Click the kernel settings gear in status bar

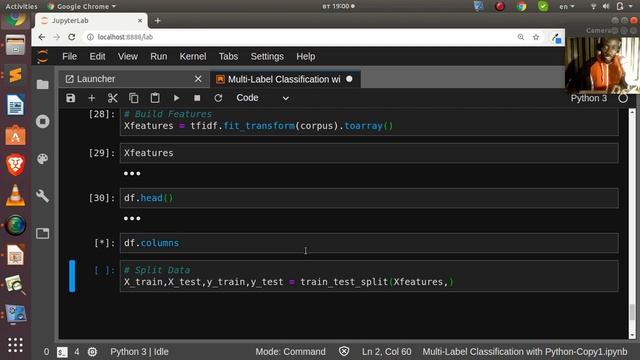(x=93, y=352)
